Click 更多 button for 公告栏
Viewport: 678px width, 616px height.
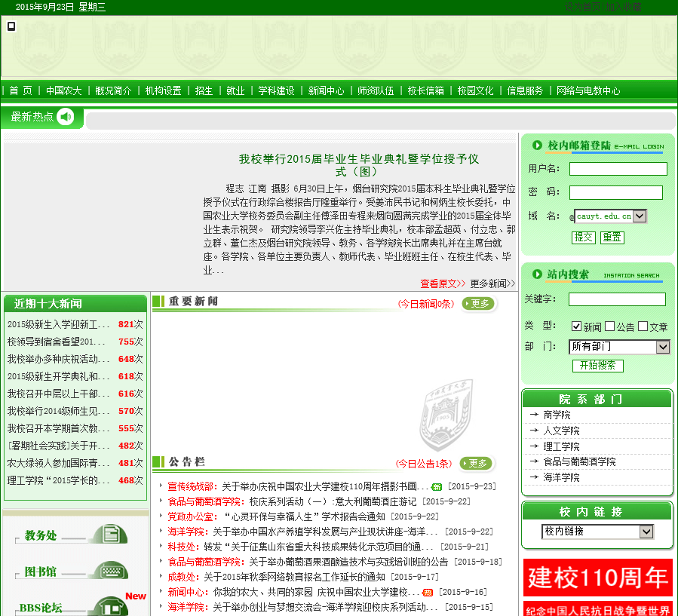(476, 464)
